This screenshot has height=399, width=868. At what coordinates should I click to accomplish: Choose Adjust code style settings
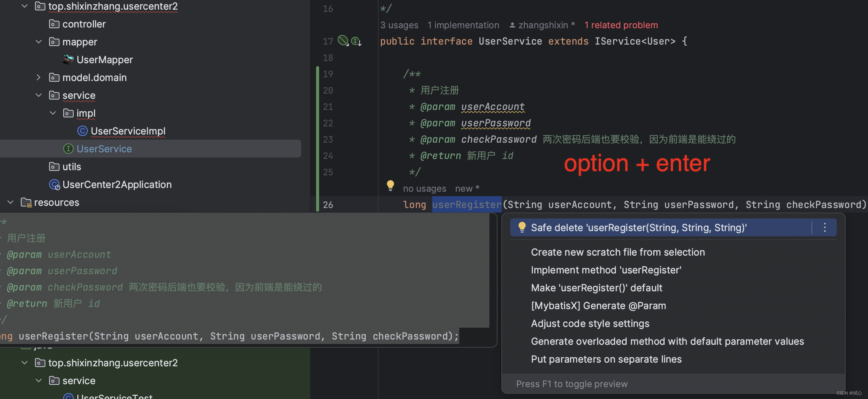(590, 324)
